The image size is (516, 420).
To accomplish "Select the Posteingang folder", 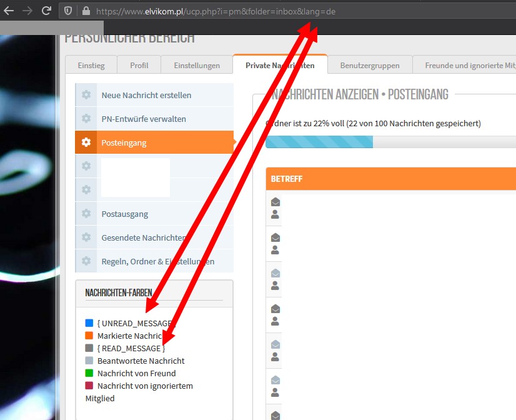I will tap(154, 142).
